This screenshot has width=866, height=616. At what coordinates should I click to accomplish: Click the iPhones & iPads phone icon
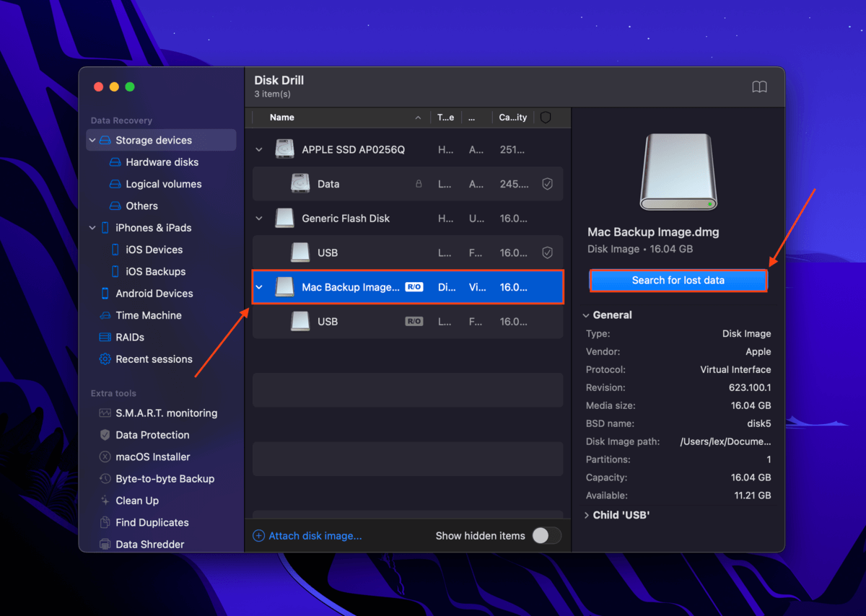pos(105,228)
